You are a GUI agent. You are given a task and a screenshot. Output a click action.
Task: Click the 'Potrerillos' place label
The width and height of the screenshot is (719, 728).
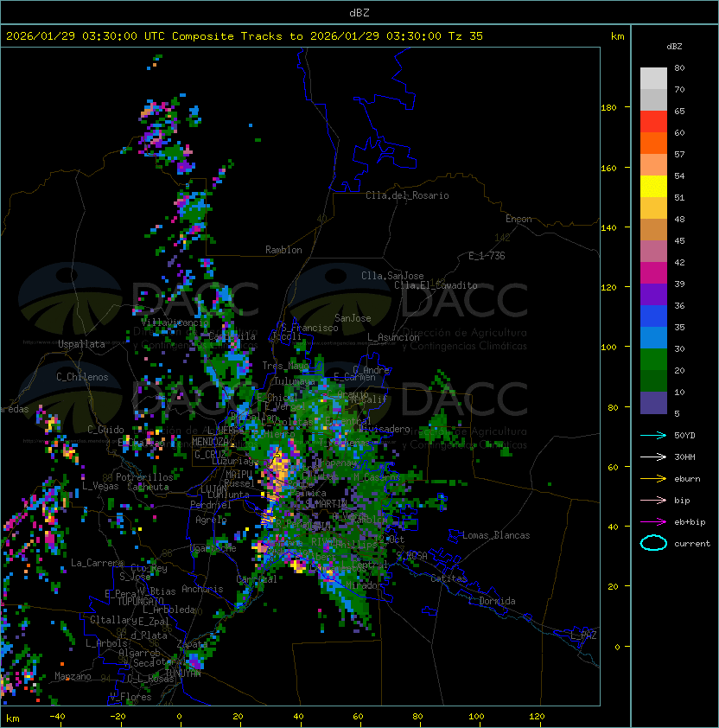[x=144, y=477]
